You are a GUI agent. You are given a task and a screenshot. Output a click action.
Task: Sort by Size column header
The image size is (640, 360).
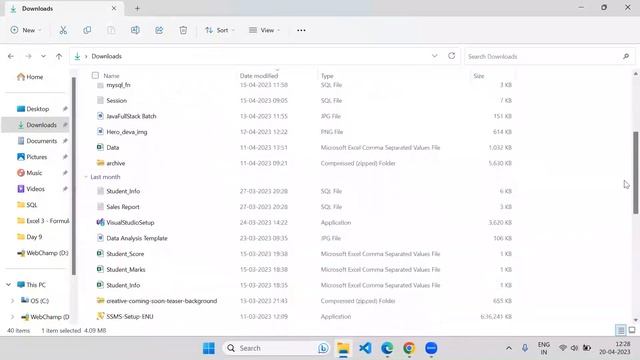(479, 76)
